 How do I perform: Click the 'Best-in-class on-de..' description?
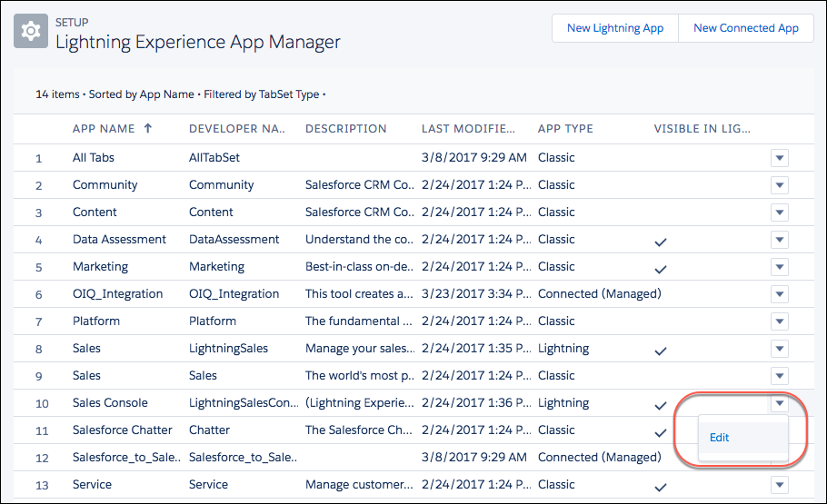click(359, 267)
